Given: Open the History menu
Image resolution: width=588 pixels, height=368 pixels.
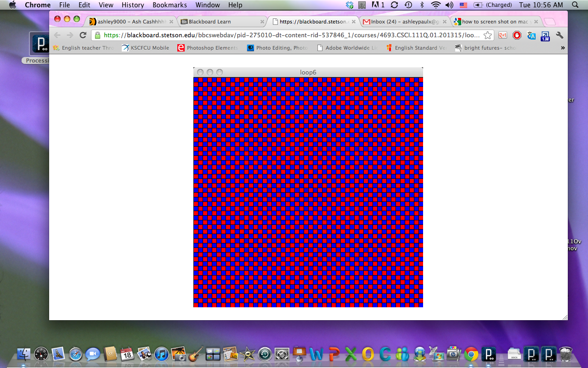Looking at the screenshot, I should pyautogui.click(x=133, y=5).
